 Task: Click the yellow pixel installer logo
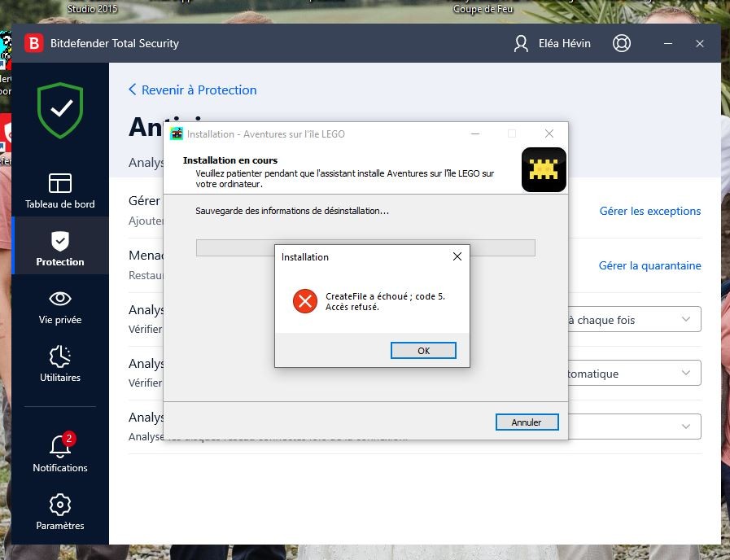[x=544, y=169]
